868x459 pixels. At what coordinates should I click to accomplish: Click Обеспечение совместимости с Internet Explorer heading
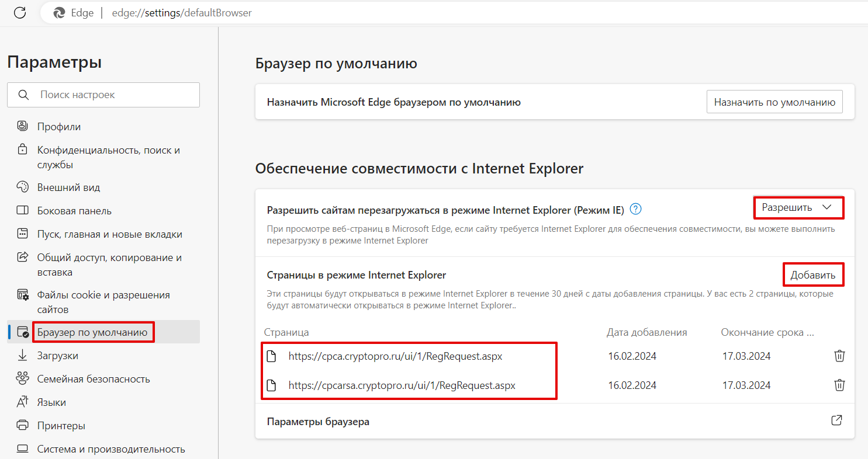419,169
